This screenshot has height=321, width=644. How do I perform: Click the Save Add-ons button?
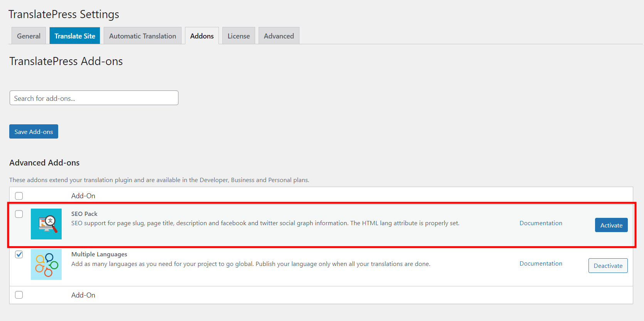34,132
